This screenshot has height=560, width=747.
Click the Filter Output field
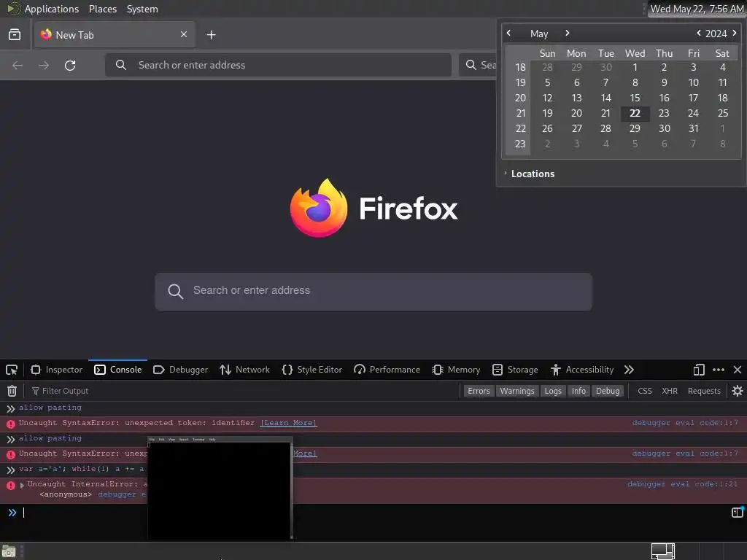243,391
